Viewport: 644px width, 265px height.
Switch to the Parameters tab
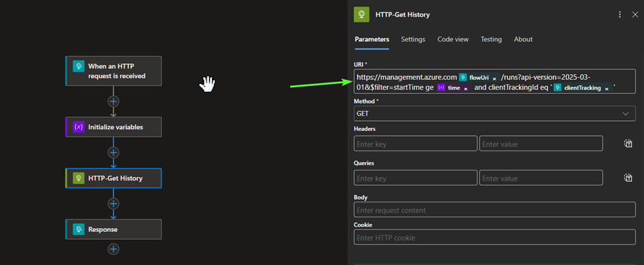(x=372, y=40)
